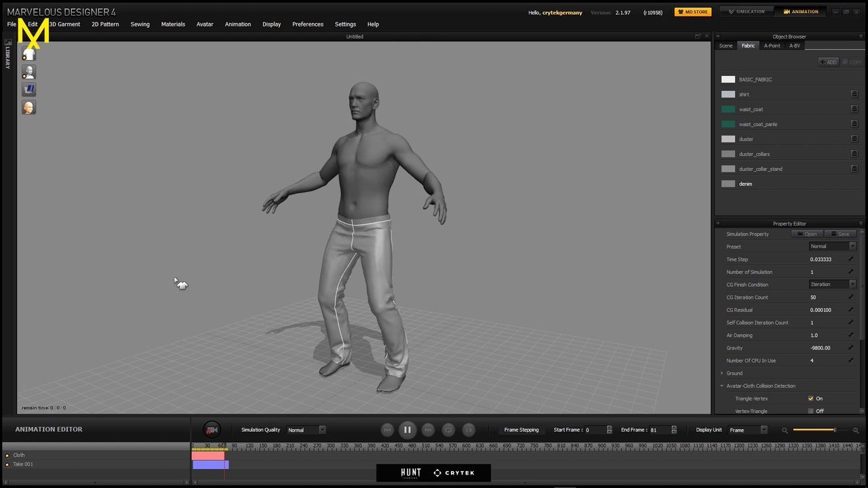Select the avatar display icon in the viewport

click(x=28, y=72)
